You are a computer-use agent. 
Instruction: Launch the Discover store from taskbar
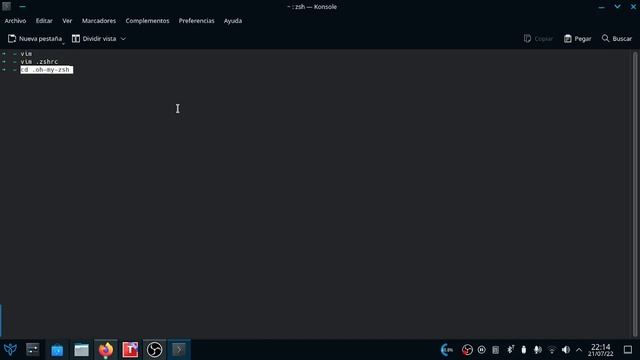tap(57, 350)
